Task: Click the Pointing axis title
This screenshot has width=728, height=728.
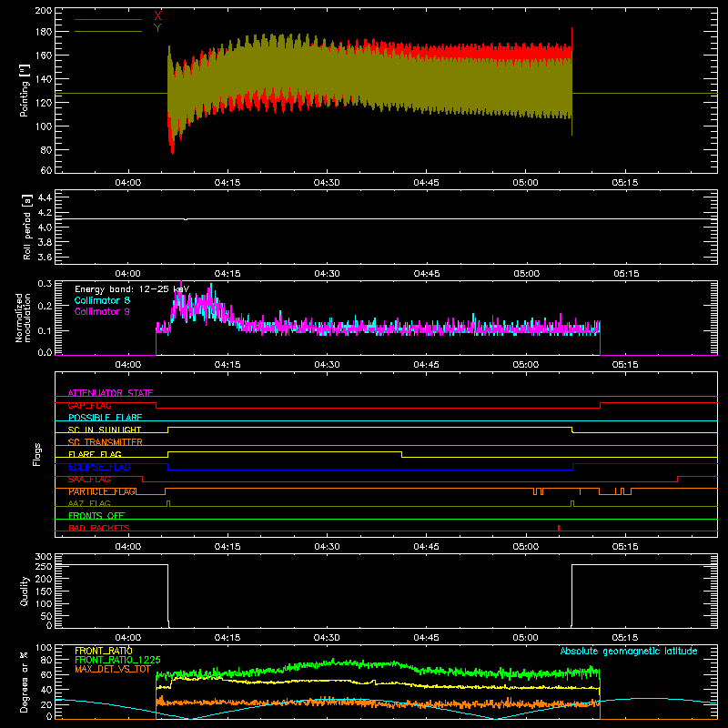Action: [25, 90]
